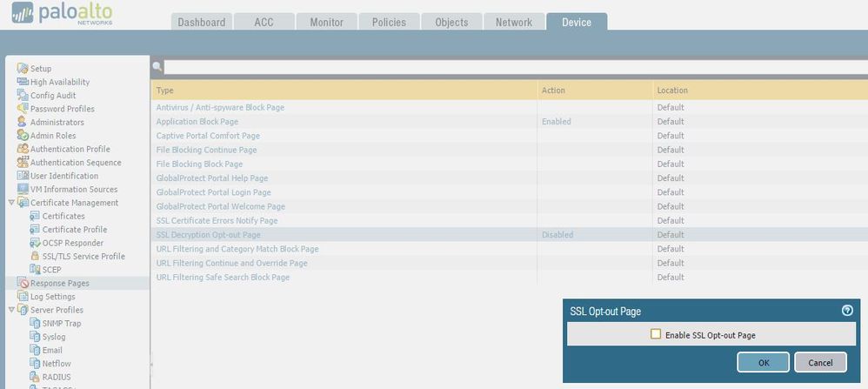Sort by the Type column header
868x389 pixels.
[344, 90]
